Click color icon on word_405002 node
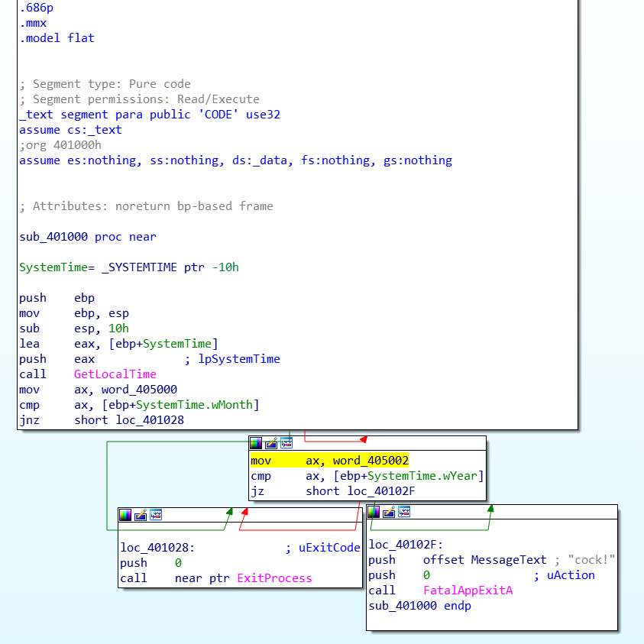The image size is (644, 644). [x=255, y=443]
